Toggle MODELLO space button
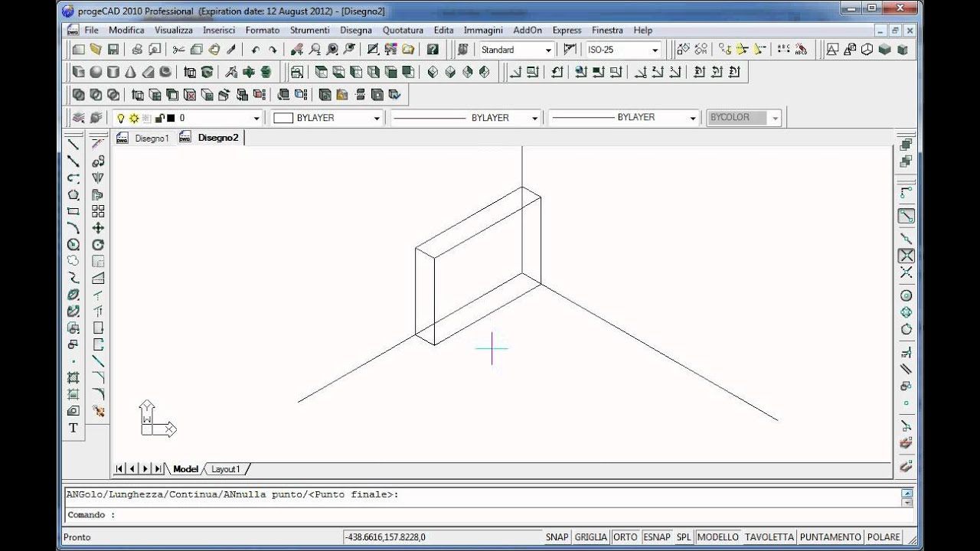This screenshot has height=551, width=980. click(x=718, y=537)
